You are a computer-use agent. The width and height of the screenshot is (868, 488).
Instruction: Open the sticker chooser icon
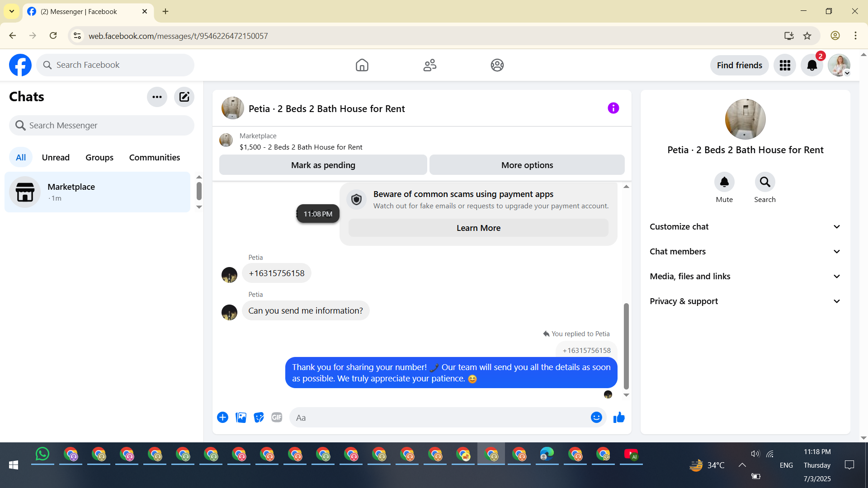[259, 418]
